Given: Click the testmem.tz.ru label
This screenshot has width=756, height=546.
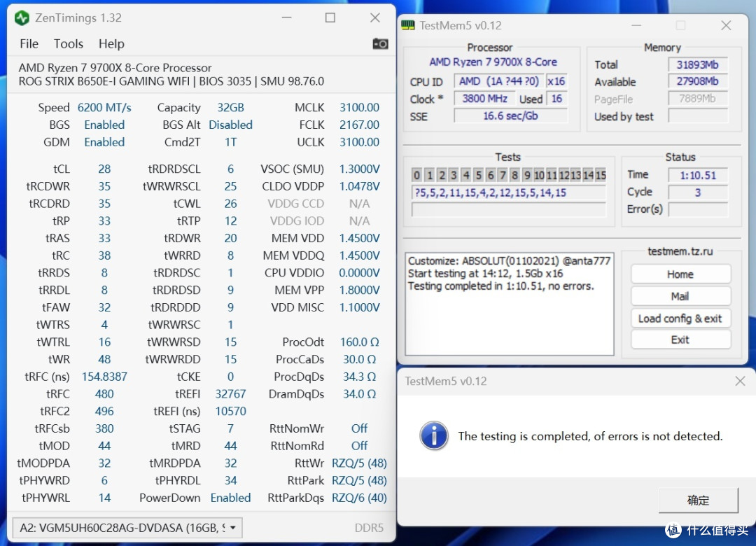Looking at the screenshot, I should pos(680,251).
